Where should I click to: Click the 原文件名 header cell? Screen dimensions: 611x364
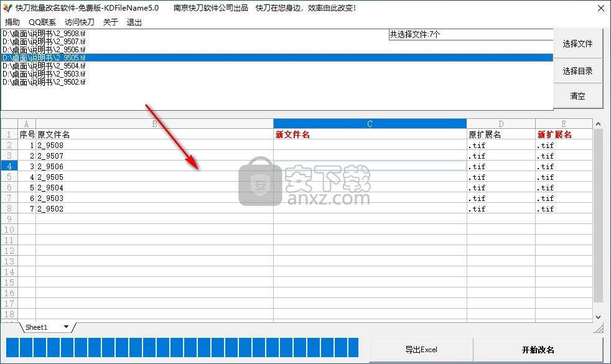click(154, 134)
